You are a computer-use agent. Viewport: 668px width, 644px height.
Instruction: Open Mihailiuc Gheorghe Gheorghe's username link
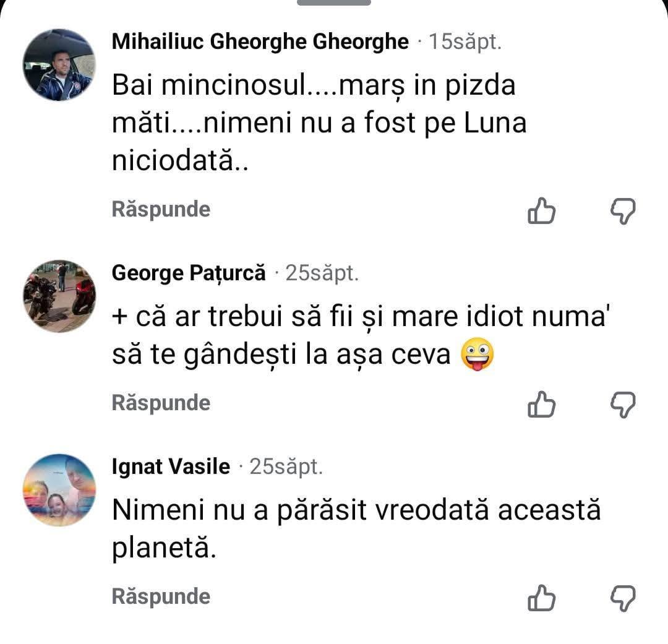[x=260, y=42]
